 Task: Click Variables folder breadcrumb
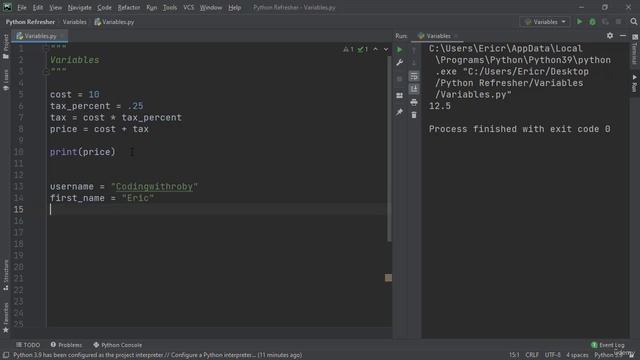point(74,22)
